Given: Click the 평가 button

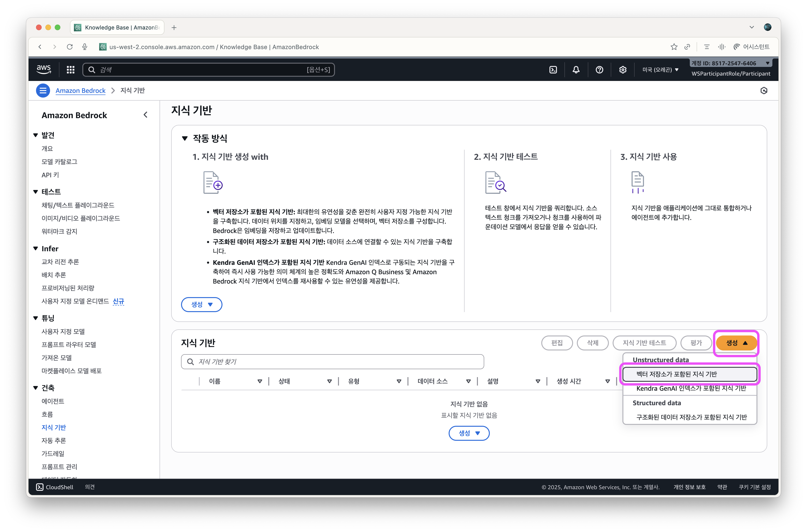Looking at the screenshot, I should [x=696, y=343].
